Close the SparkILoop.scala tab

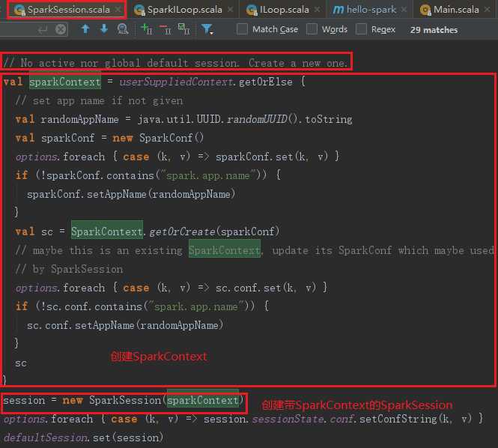[x=231, y=10]
